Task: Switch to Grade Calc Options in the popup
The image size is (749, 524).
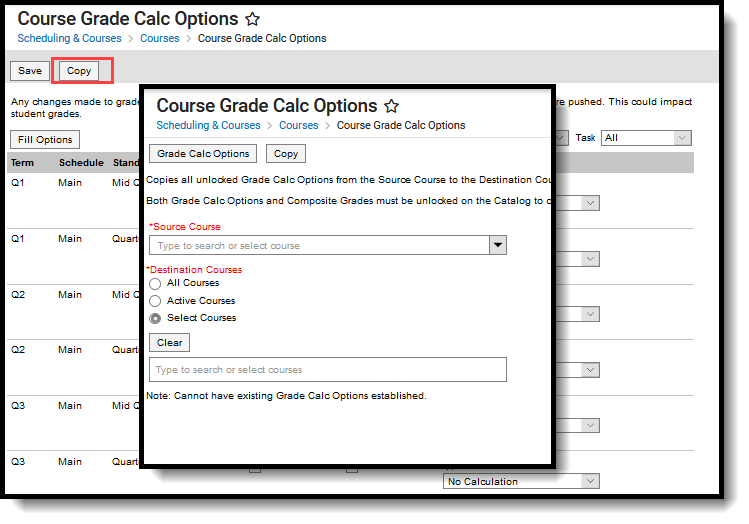Action: pyautogui.click(x=203, y=154)
